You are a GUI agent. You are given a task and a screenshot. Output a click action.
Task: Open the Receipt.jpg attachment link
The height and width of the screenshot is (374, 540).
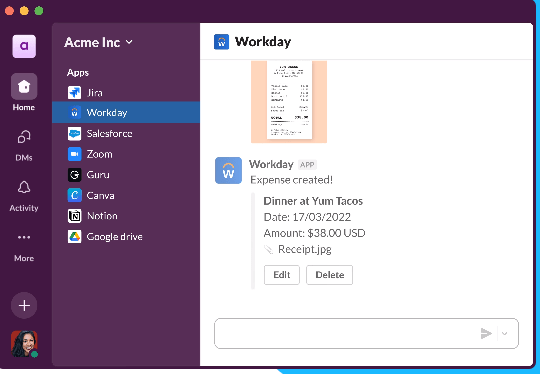[304, 249]
